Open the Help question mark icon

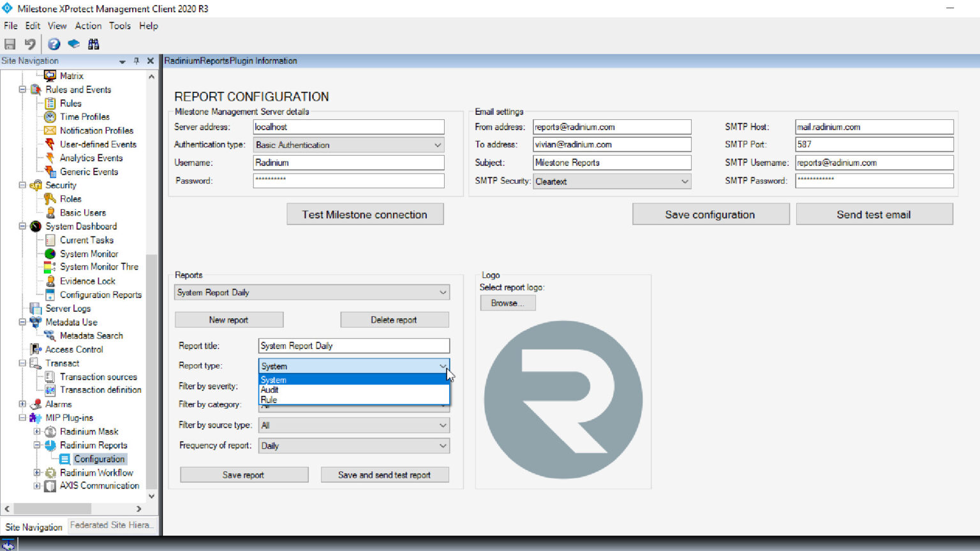(x=54, y=44)
